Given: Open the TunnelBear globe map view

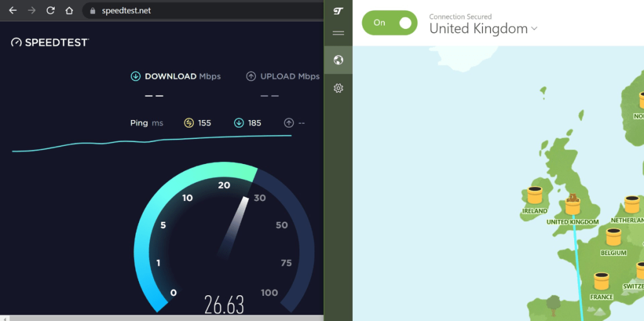Looking at the screenshot, I should coord(338,60).
